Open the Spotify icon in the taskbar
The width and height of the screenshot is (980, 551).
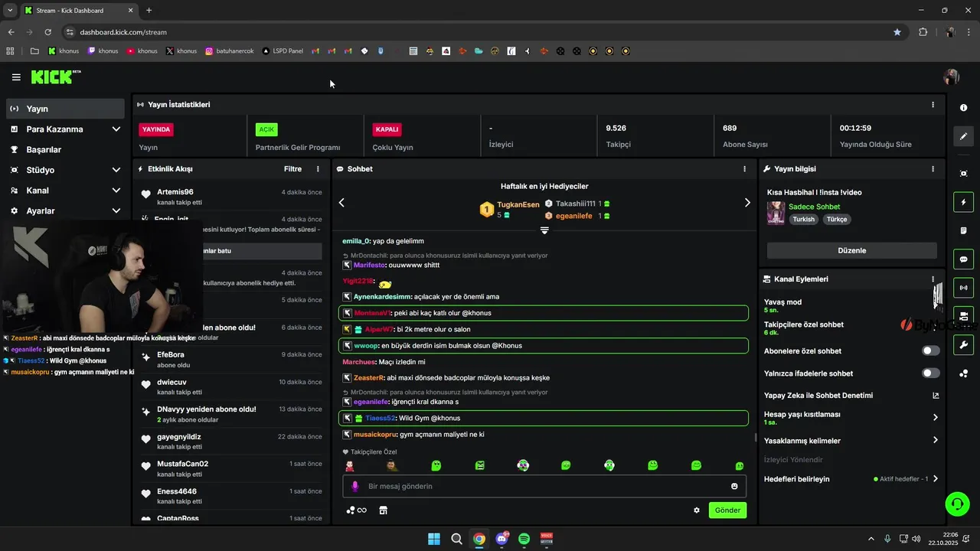[524, 539]
